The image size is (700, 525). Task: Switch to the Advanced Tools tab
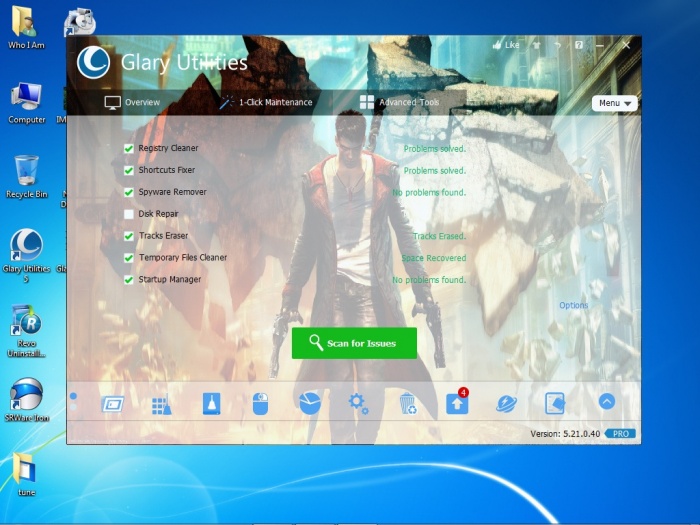pos(399,102)
